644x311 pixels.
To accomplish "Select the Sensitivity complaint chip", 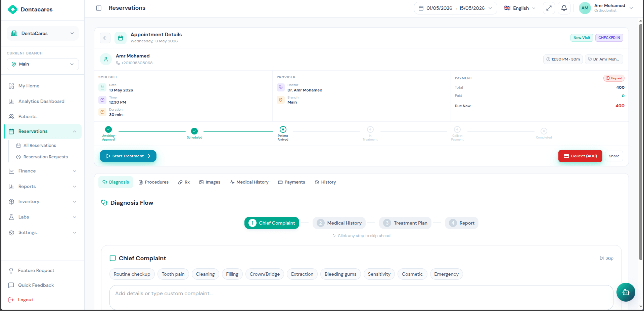I will point(379,274).
